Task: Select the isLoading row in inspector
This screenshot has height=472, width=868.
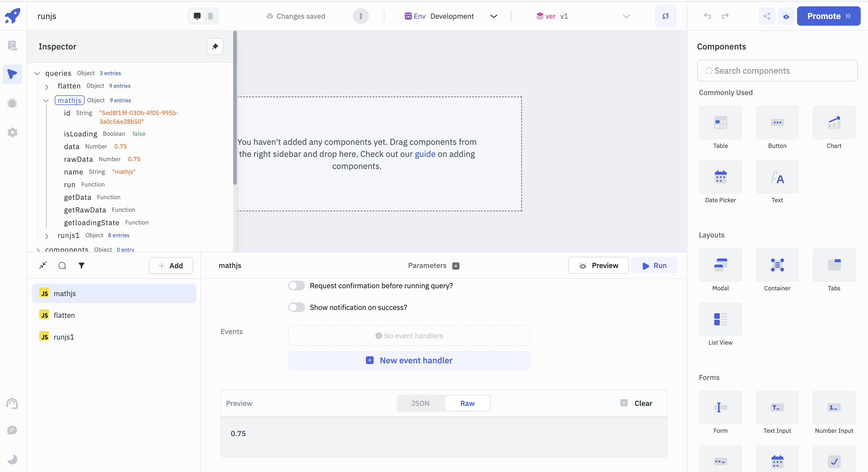Action: click(x=104, y=134)
